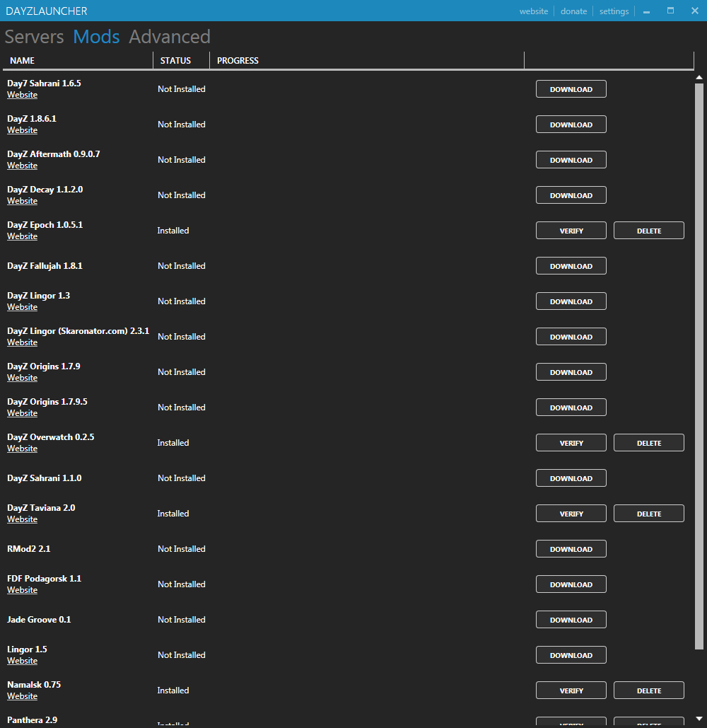This screenshot has width=707, height=728.
Task: Open the DayZ Epoch Website link
Action: 22,236
